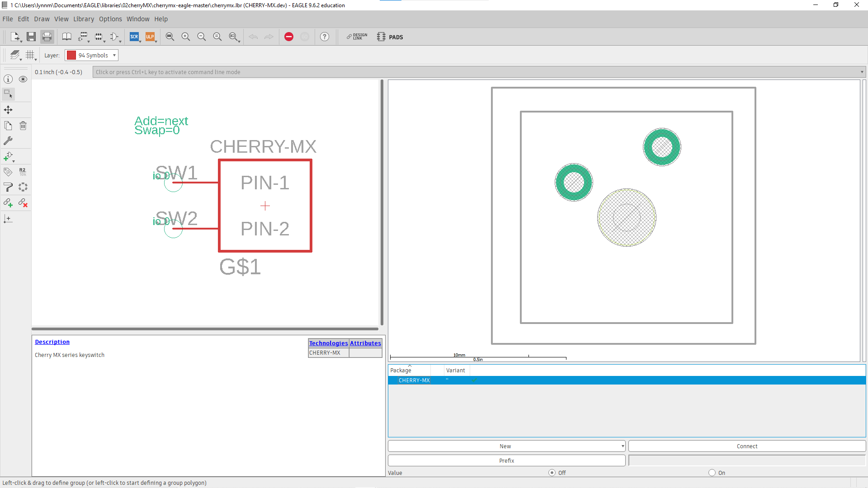This screenshot has width=868, height=488.
Task: Open the Zoom select dropdown icon
Action: point(234,37)
